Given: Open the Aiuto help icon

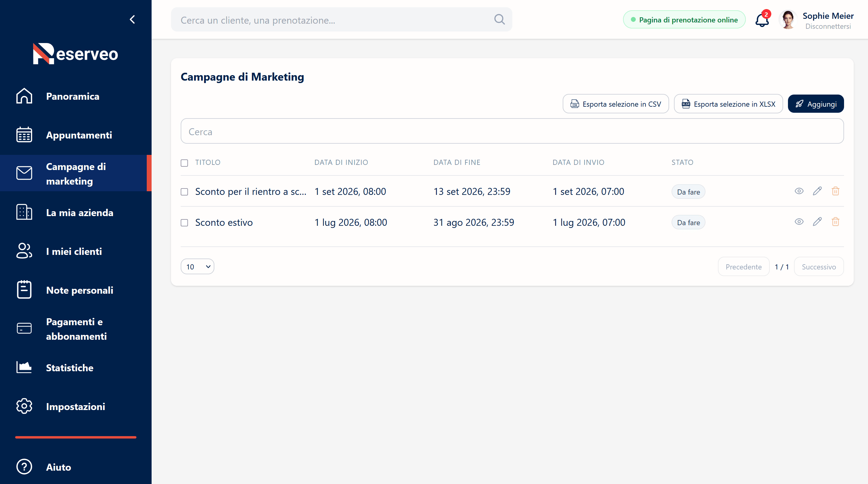Looking at the screenshot, I should [x=24, y=466].
